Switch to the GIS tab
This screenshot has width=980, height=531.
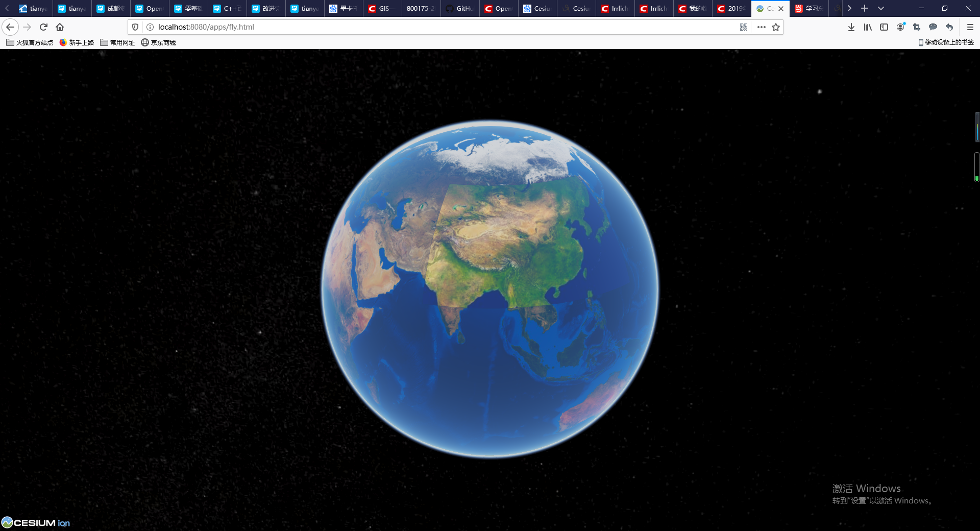[x=383, y=8]
